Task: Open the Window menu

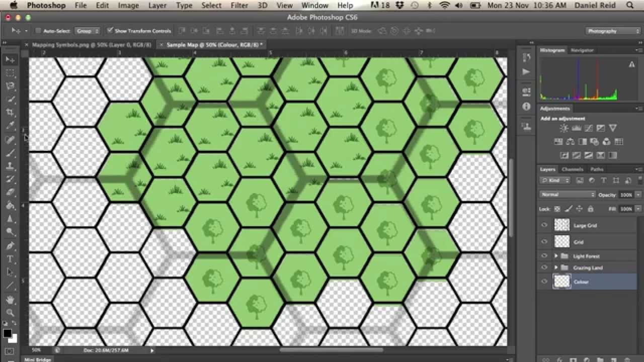Action: point(315,6)
